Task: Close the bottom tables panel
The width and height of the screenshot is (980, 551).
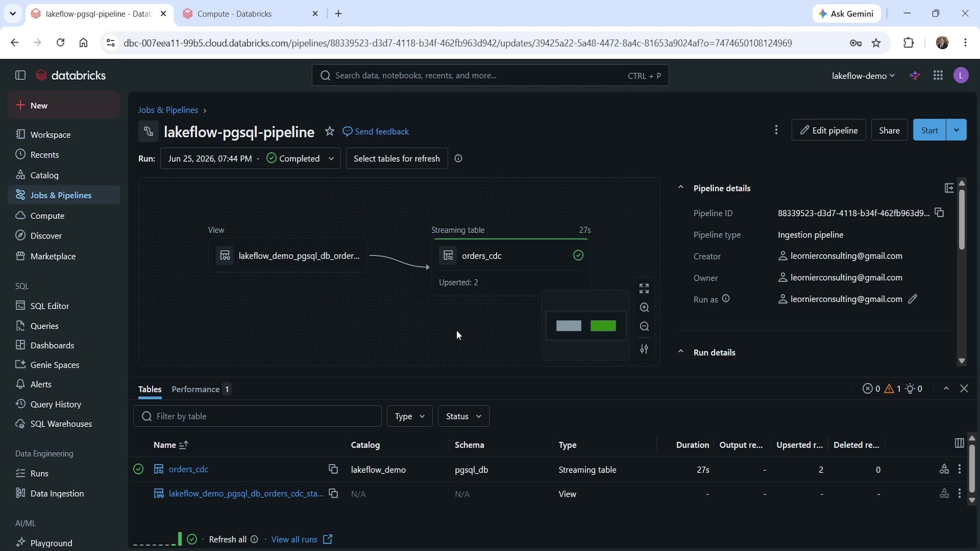Action: tap(964, 389)
